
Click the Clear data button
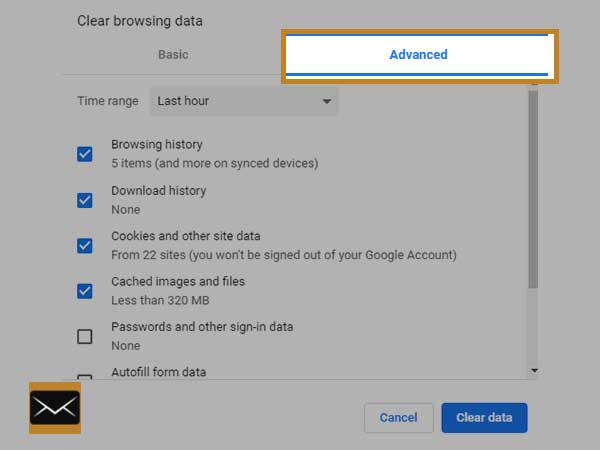(x=484, y=417)
